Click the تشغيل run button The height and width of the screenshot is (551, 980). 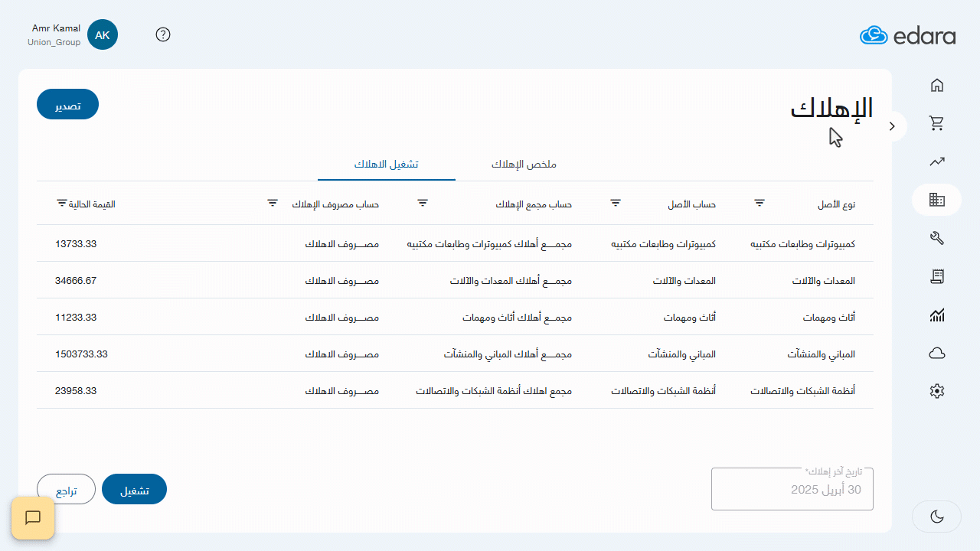point(134,489)
